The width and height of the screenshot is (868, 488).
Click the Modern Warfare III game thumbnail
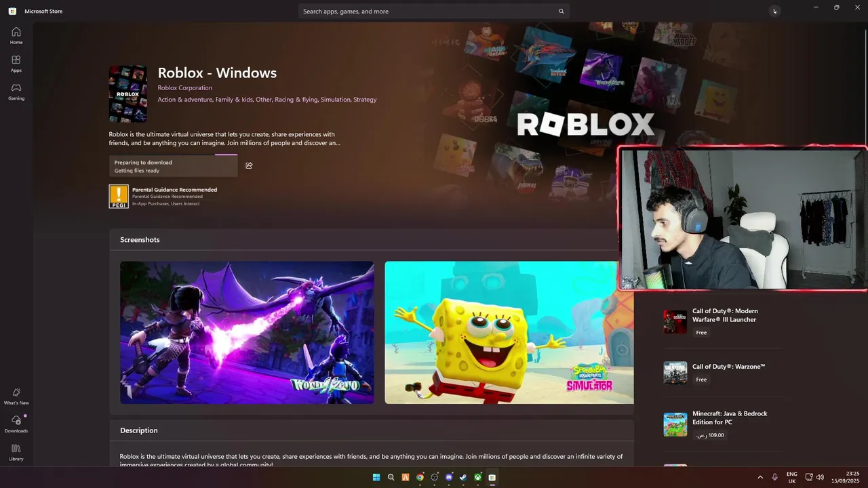pos(675,322)
